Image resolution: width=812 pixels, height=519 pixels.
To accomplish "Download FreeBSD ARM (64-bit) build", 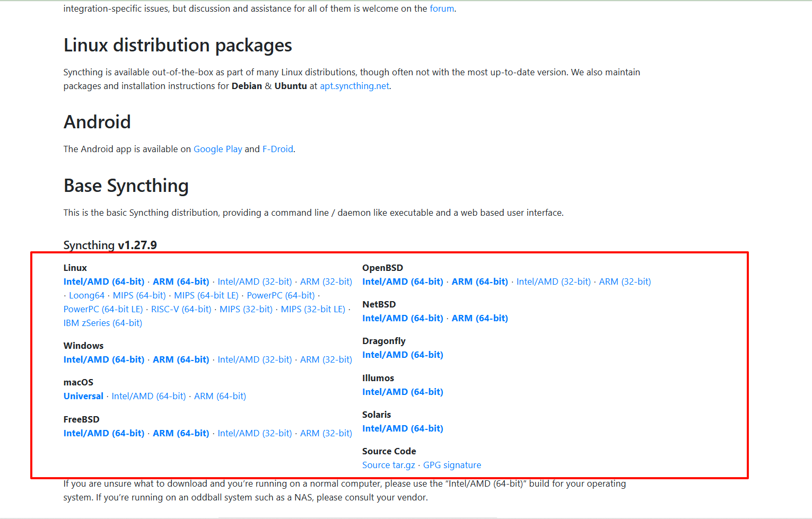I will [x=181, y=433].
